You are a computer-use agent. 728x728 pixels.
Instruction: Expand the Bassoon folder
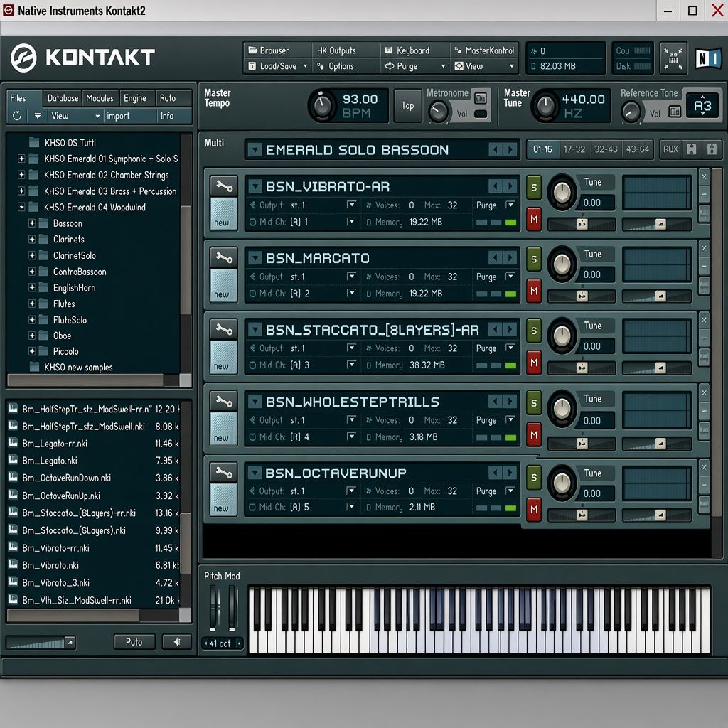[x=32, y=223]
